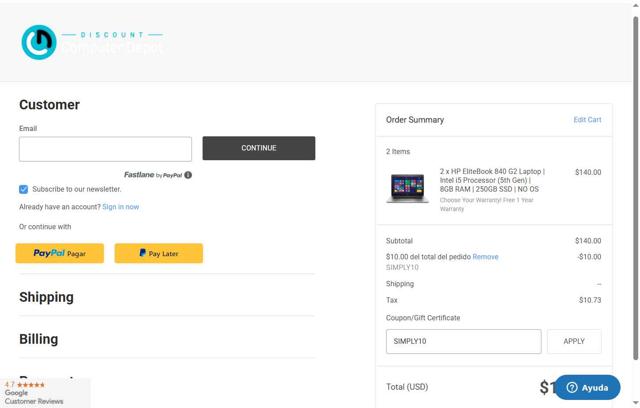This screenshot has width=640, height=408.
Task: Click the HP EliteBook 840 G2 product title
Action: point(492,180)
